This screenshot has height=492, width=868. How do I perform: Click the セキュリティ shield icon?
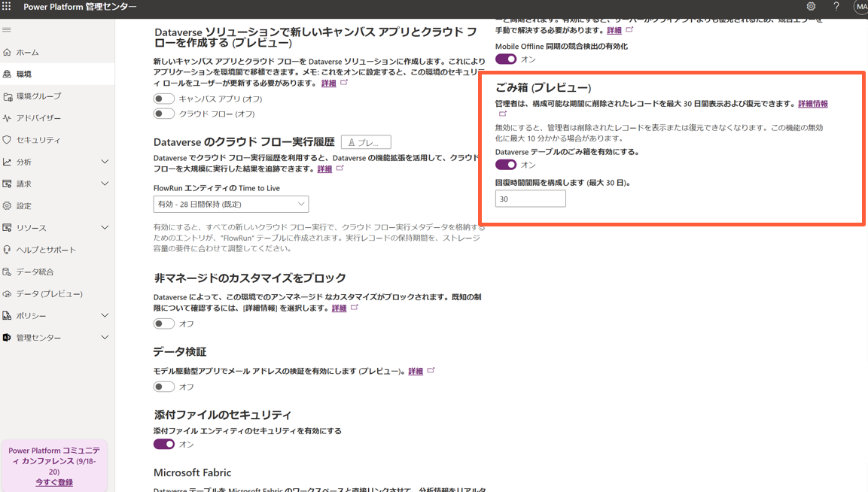[8, 140]
